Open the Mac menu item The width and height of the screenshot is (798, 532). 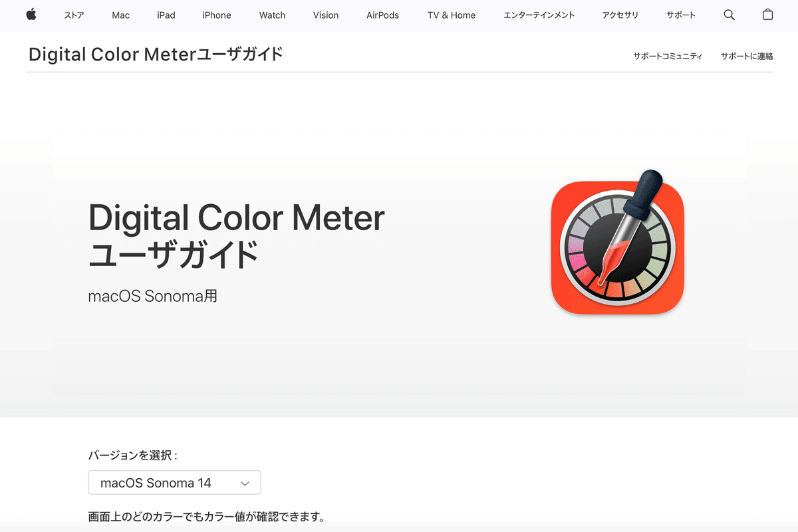(x=121, y=15)
